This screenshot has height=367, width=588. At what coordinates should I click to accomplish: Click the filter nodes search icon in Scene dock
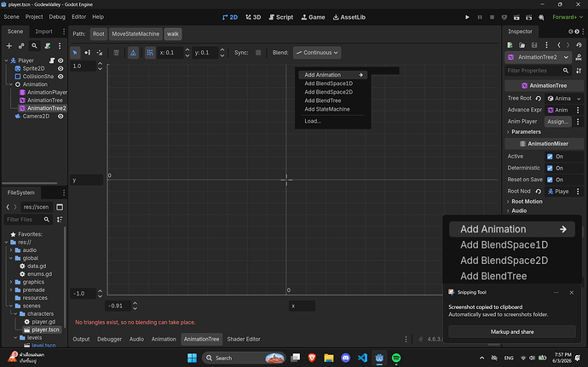point(34,46)
